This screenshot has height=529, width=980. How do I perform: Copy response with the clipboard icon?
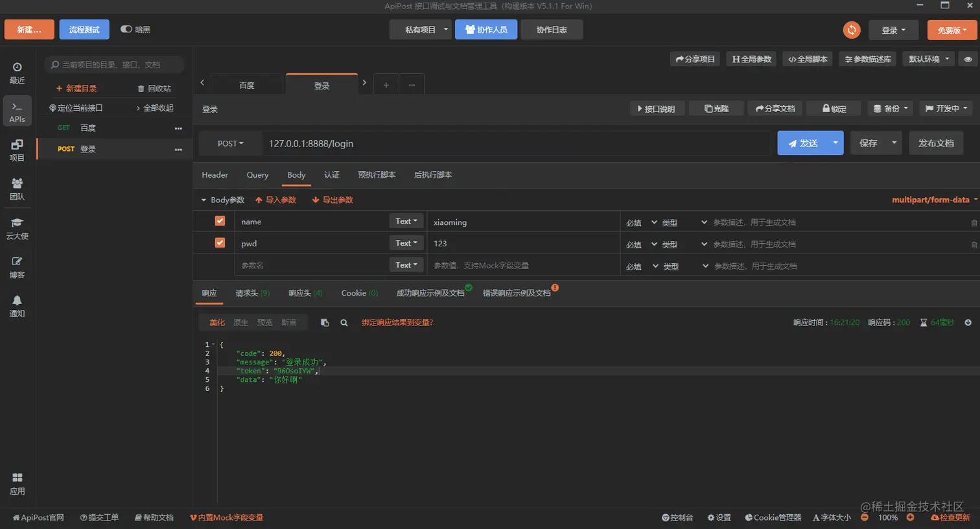point(325,322)
